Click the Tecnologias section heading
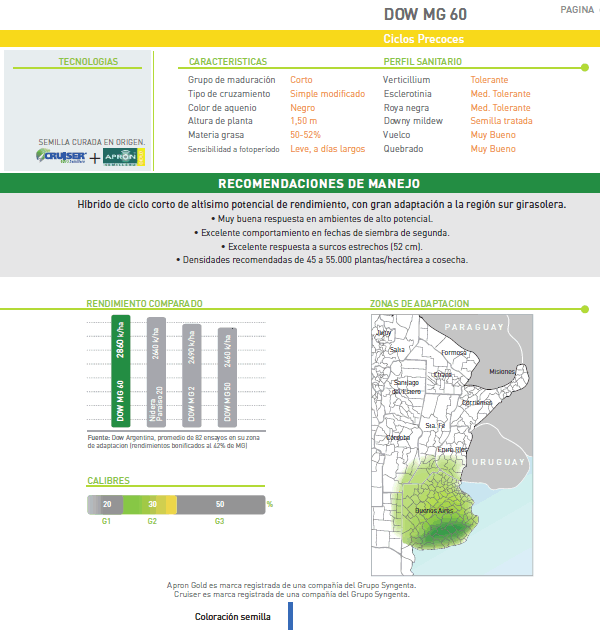Image resolution: width=600 pixels, height=630 pixels. pos(88,62)
